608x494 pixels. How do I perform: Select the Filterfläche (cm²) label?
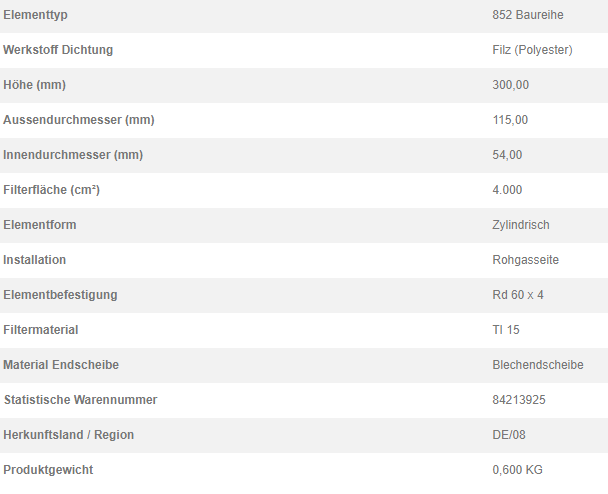[52, 190]
